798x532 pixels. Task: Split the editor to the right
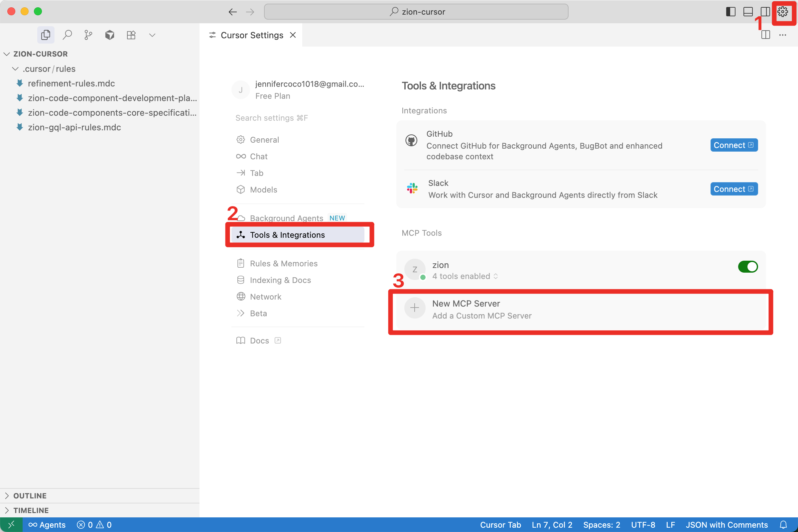pos(765,35)
